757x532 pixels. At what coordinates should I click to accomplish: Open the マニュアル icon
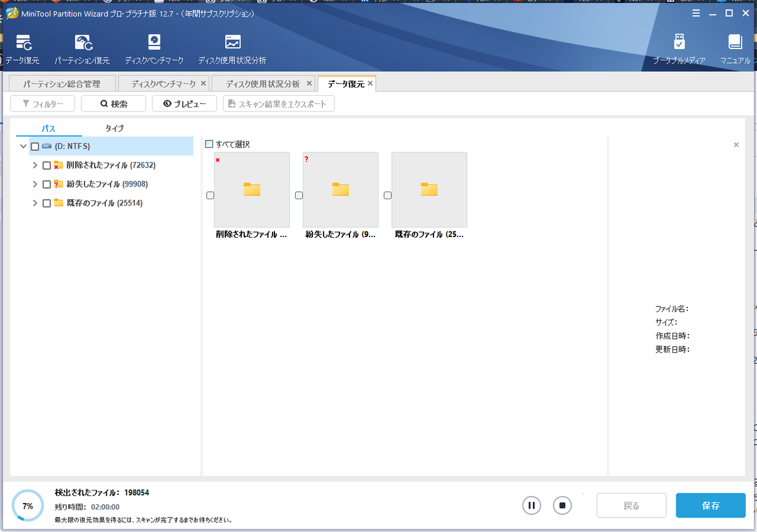pos(736,50)
